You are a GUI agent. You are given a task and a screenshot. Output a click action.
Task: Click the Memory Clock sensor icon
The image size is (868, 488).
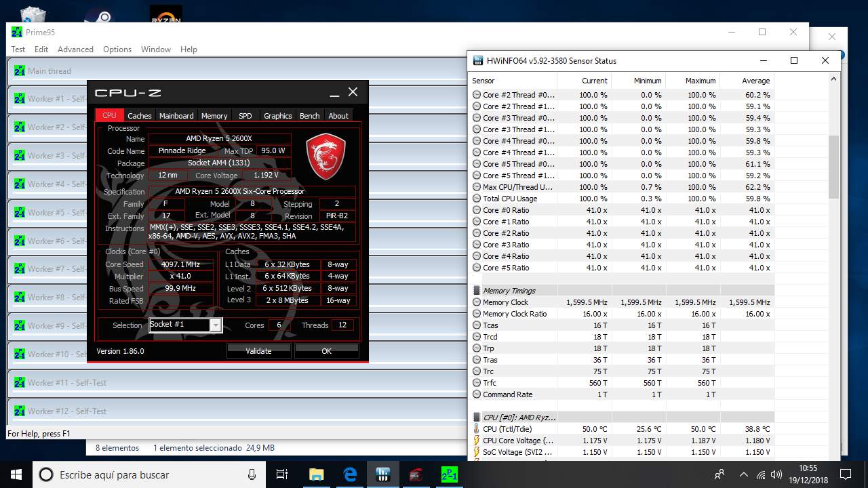(x=477, y=302)
